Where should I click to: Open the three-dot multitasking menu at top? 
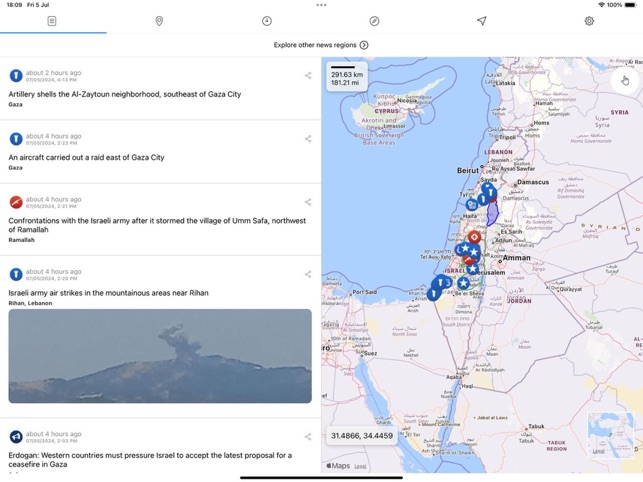[321, 5]
